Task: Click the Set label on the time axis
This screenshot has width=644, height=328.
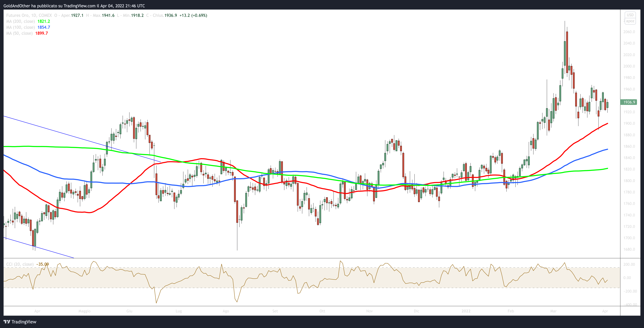Action: tap(275, 311)
